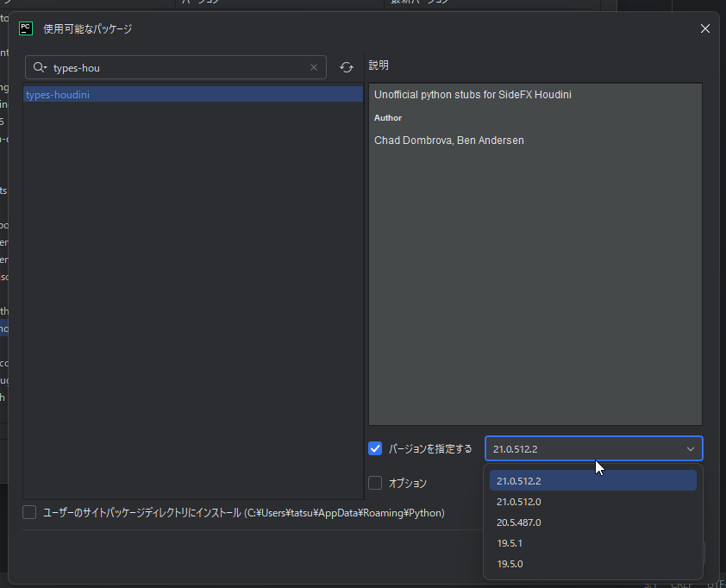
Task: Check install to user site-packages directory
Action: [x=29, y=512]
